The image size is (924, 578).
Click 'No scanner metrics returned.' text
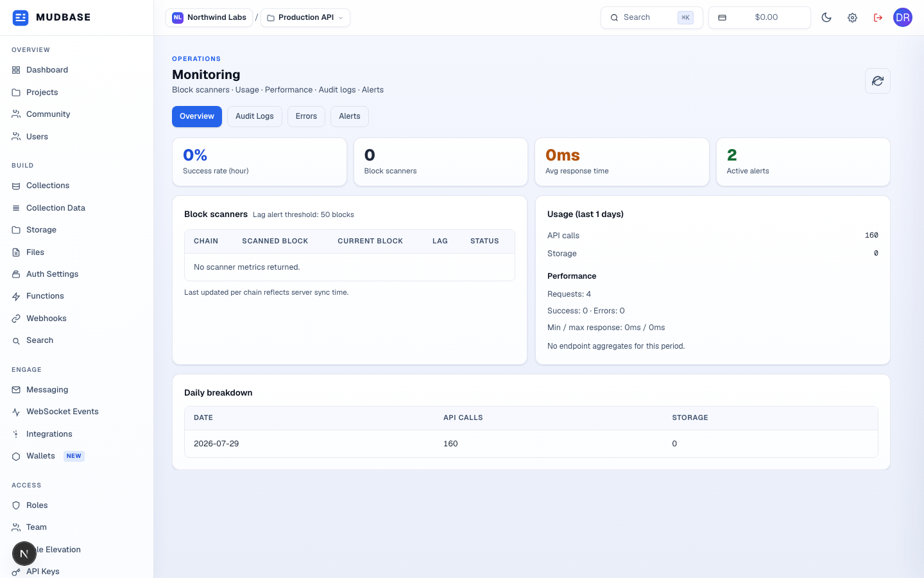[x=247, y=267]
